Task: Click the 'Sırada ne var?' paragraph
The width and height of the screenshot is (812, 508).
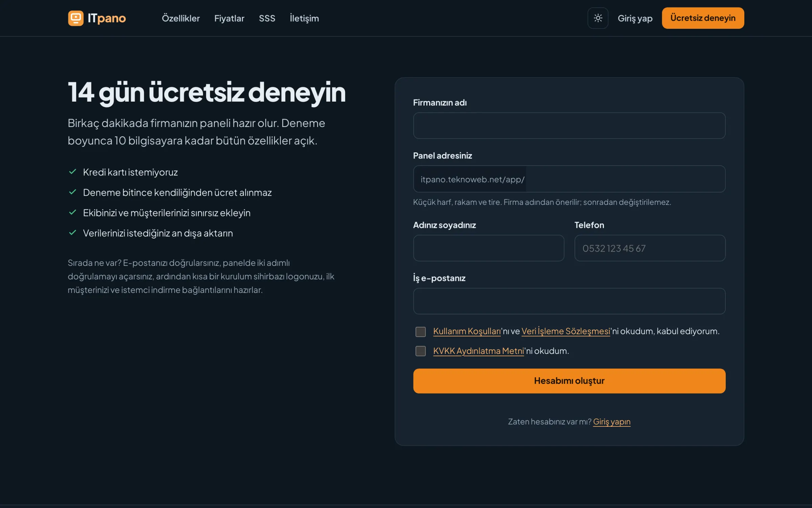Action: 201,276
